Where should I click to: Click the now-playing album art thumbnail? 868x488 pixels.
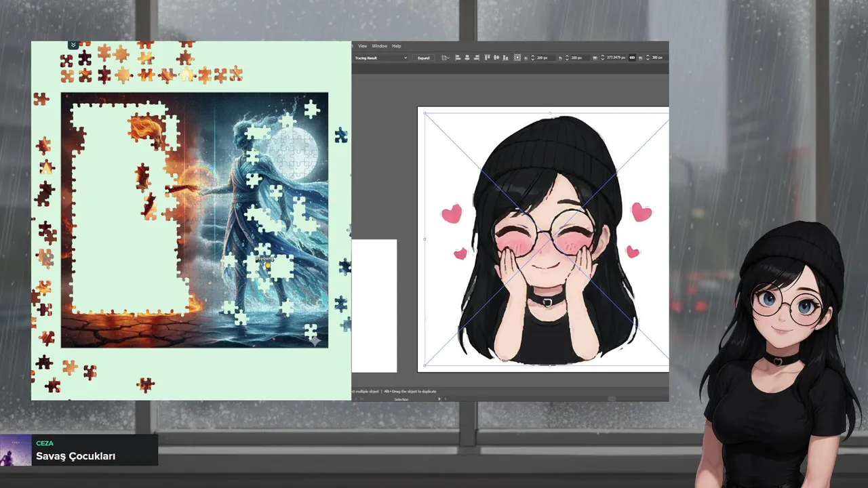point(16,450)
